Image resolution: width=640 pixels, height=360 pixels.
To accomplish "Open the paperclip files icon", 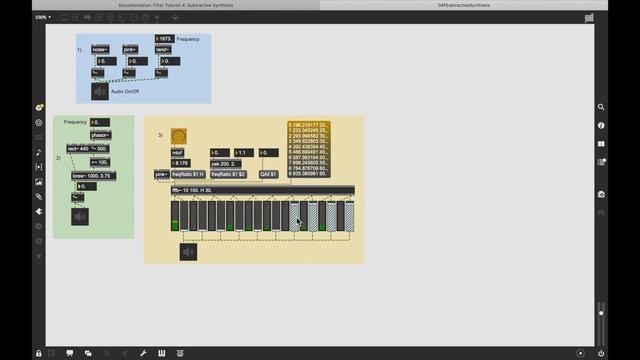I will (x=39, y=197).
